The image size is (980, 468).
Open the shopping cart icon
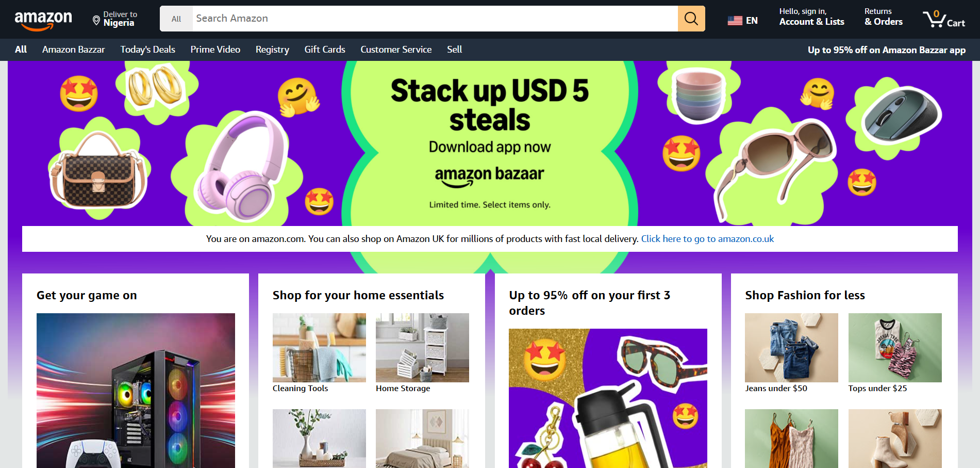click(943, 19)
